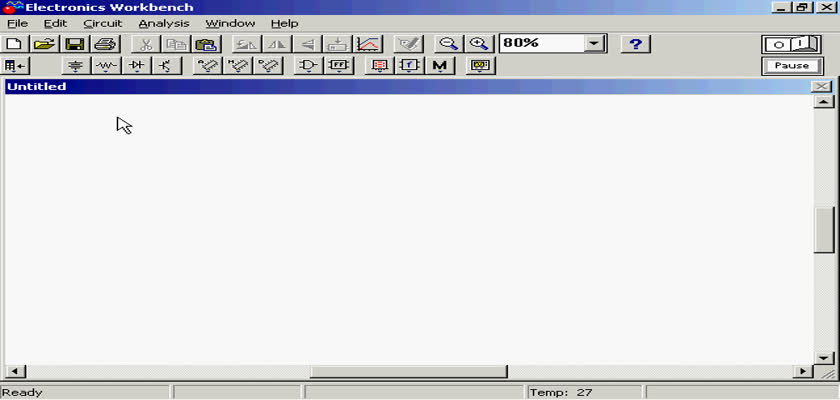Click the Untitled window title bar
Image resolution: width=840 pixels, height=400 pixels.
point(408,87)
